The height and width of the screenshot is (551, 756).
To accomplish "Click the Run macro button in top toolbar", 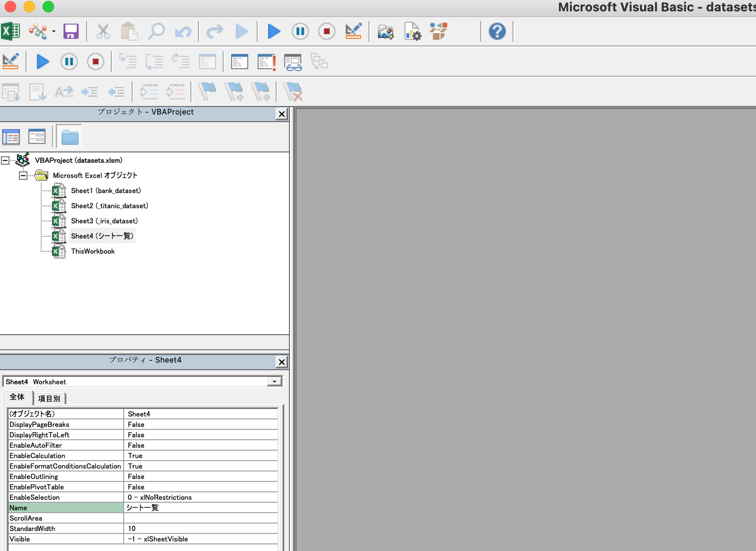I will click(x=273, y=32).
